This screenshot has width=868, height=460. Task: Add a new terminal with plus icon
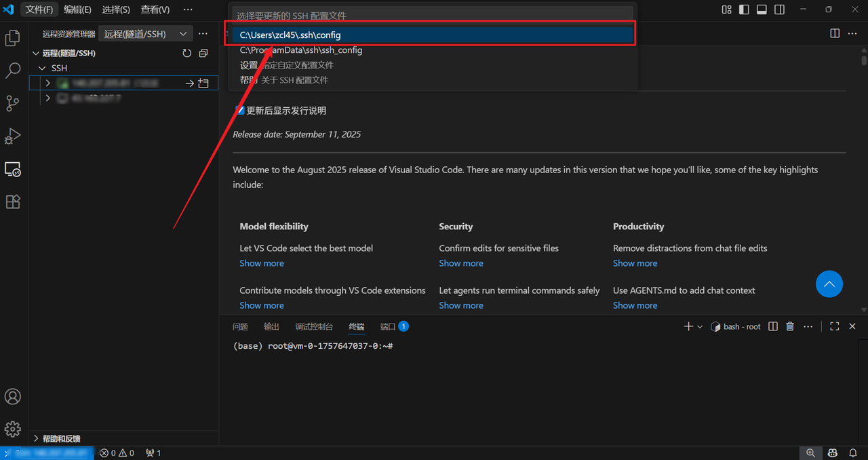pyautogui.click(x=688, y=326)
